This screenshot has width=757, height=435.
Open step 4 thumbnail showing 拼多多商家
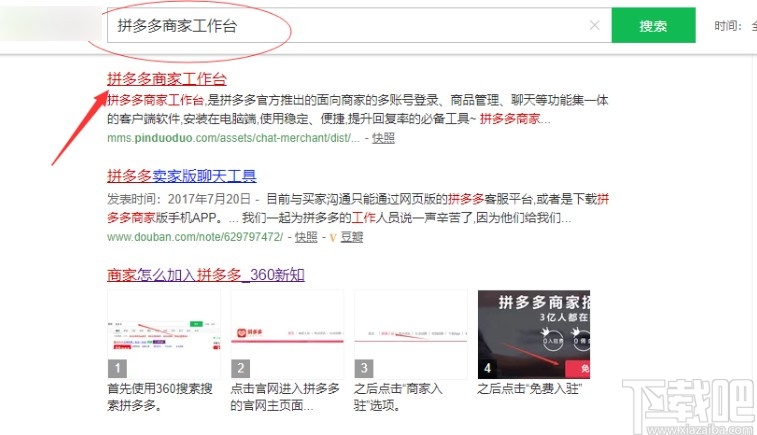(534, 334)
